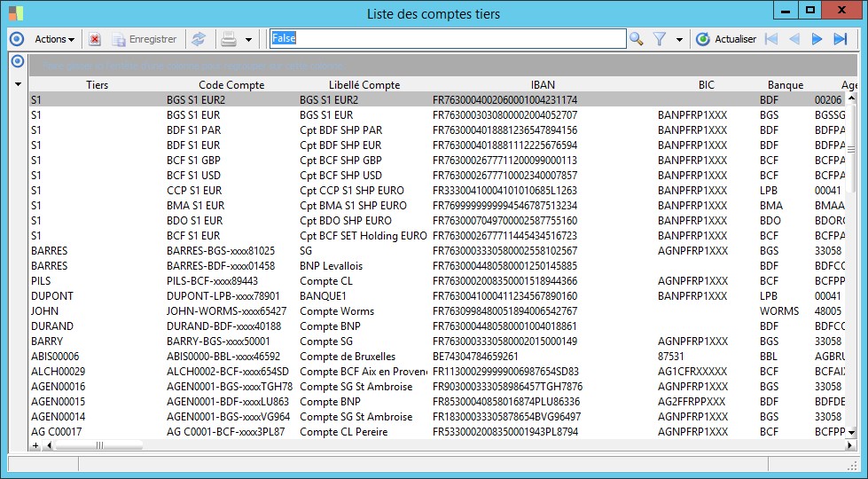Select the Cpt BDF SHP PAR label cell

point(364,130)
